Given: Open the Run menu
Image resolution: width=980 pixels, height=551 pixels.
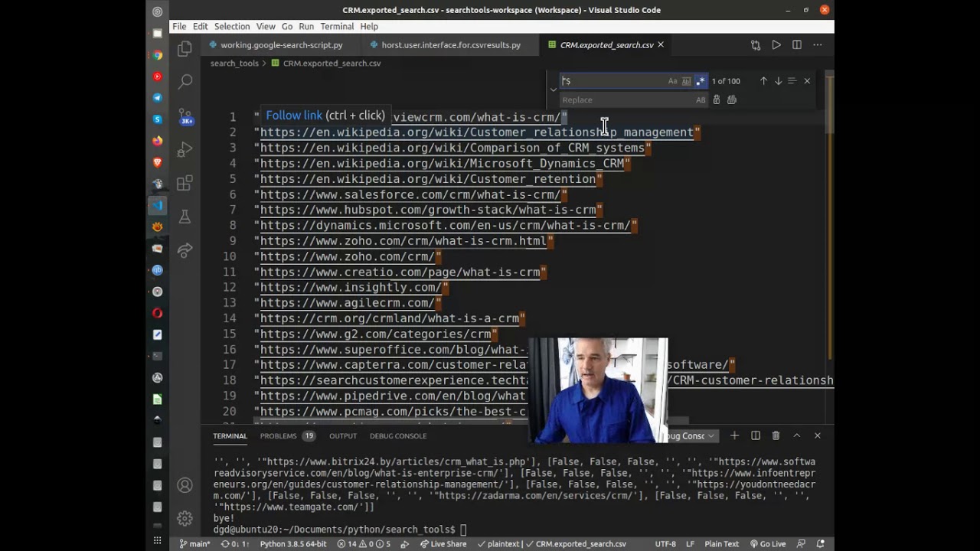Looking at the screenshot, I should click(306, 26).
